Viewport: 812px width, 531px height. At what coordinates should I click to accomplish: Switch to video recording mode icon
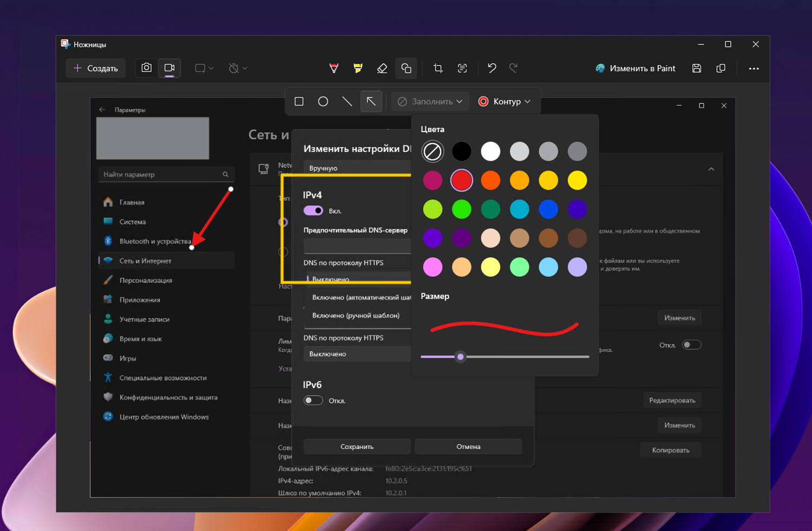pos(169,68)
